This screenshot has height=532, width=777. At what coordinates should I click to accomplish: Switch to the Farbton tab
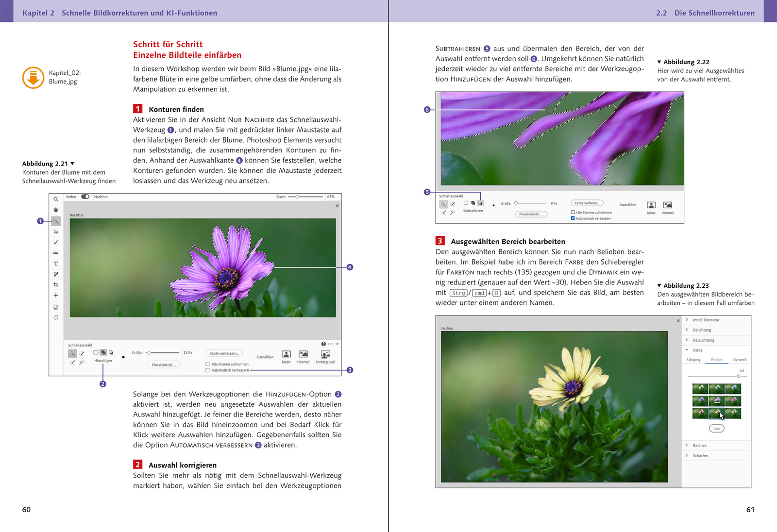717,360
